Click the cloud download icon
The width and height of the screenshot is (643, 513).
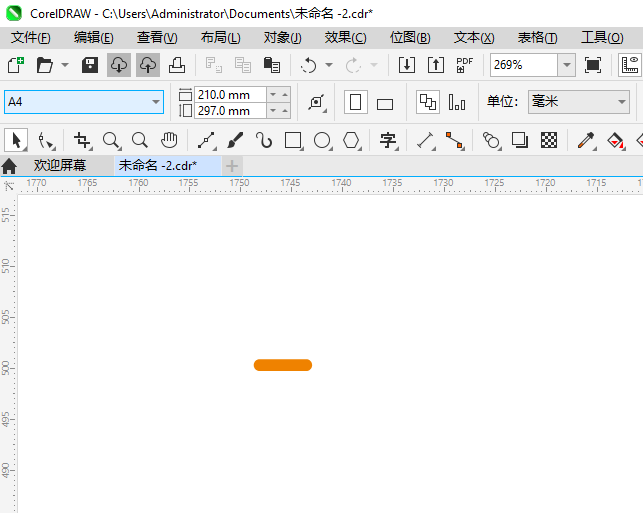tap(119, 65)
